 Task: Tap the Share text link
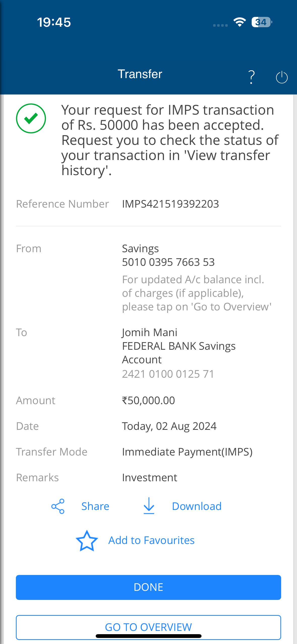(95, 506)
